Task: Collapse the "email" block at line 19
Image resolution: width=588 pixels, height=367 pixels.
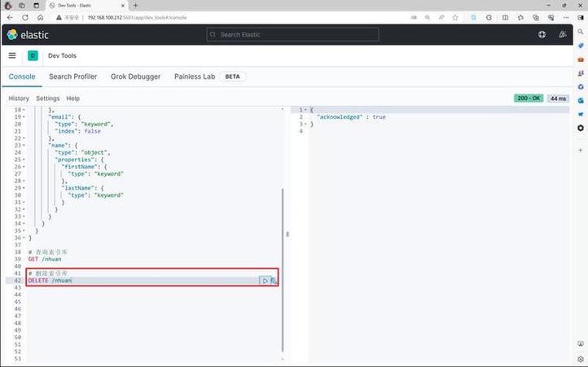Action: [24, 117]
